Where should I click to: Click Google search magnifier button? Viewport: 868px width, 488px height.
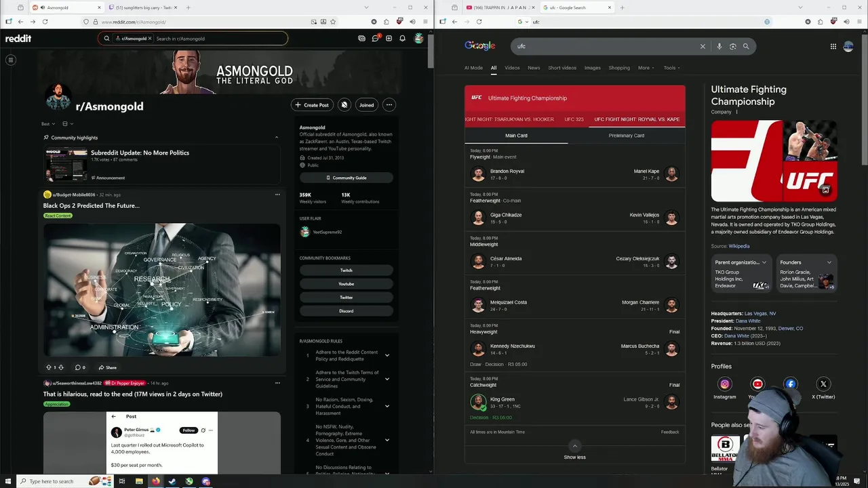(746, 46)
